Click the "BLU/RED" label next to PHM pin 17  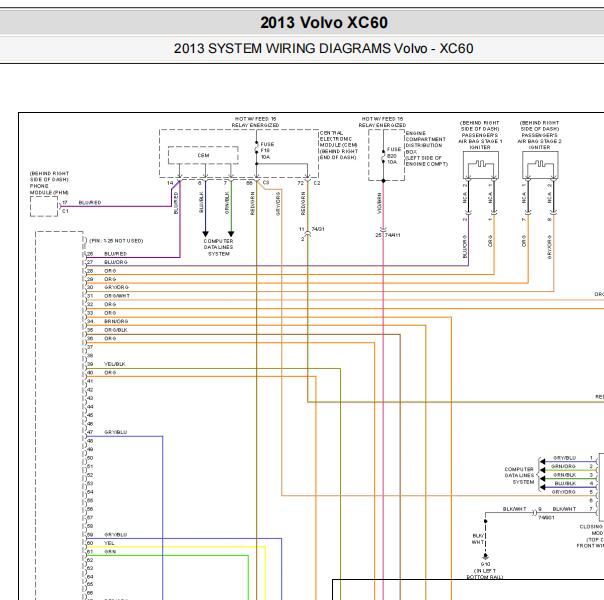pyautogui.click(x=90, y=203)
